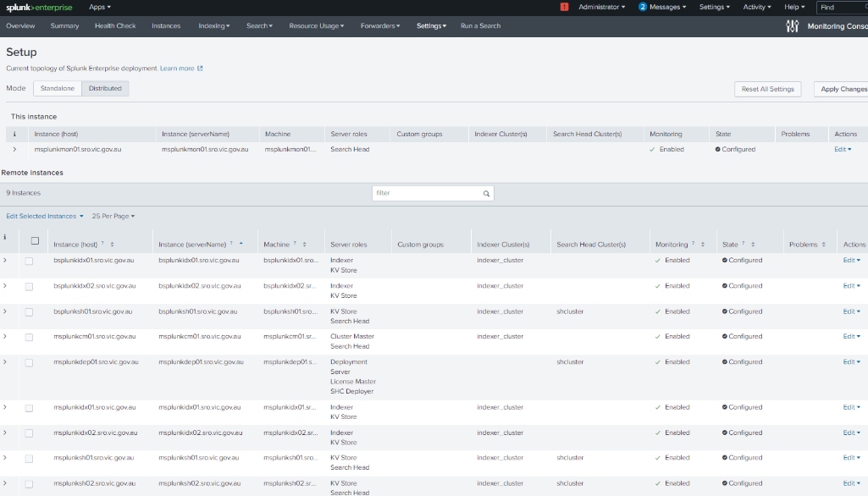
Task: Check the msplunkidx01.sro.vic.gov.au row checkbox
Action: pyautogui.click(x=29, y=408)
